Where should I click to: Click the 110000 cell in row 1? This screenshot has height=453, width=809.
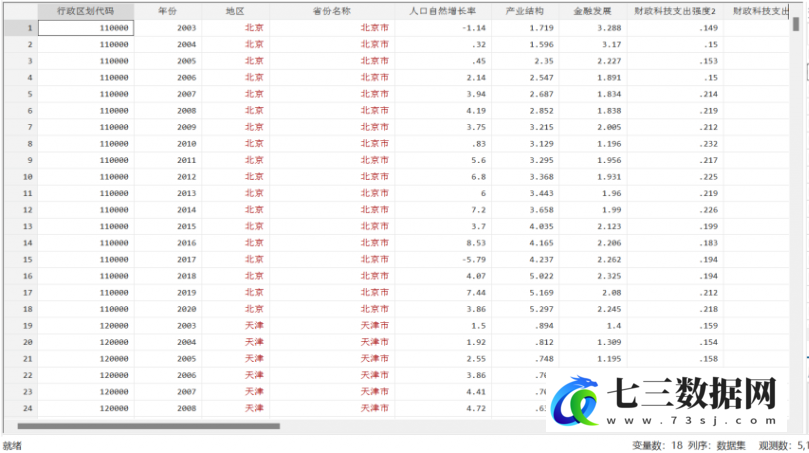coord(86,28)
